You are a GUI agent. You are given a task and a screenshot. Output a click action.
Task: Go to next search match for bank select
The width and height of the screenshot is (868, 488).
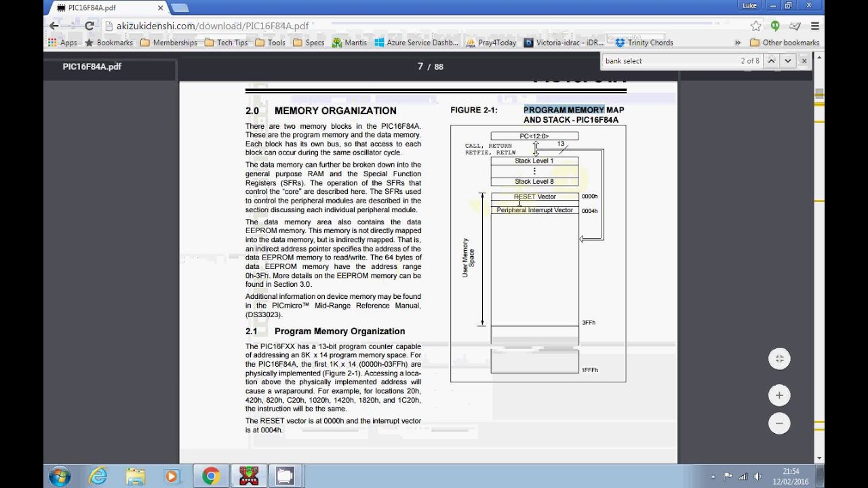[x=787, y=60]
